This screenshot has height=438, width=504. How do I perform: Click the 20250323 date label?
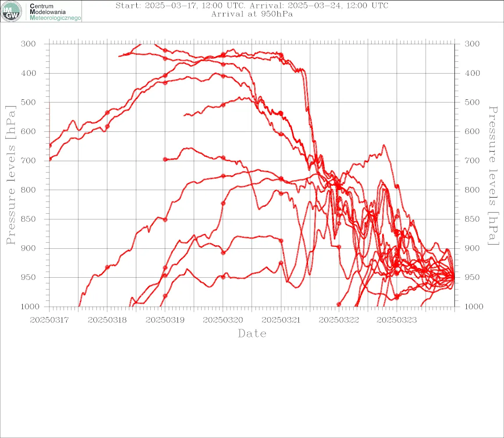397,320
